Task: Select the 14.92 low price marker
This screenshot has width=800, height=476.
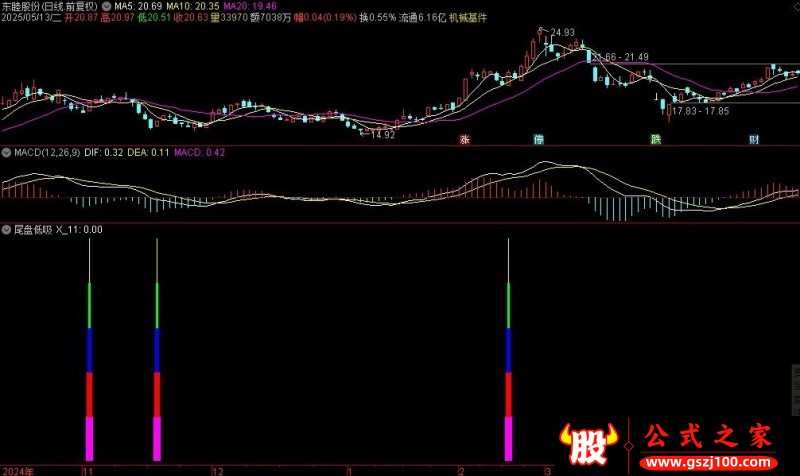Action: point(383,135)
